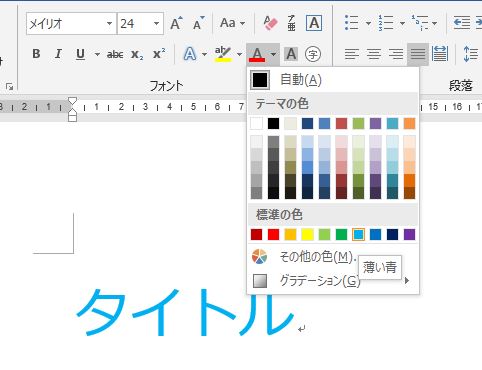Viewport: 482px width, 370px height.
Task: Open numbering library dropdown arrow
Action: click(402, 23)
